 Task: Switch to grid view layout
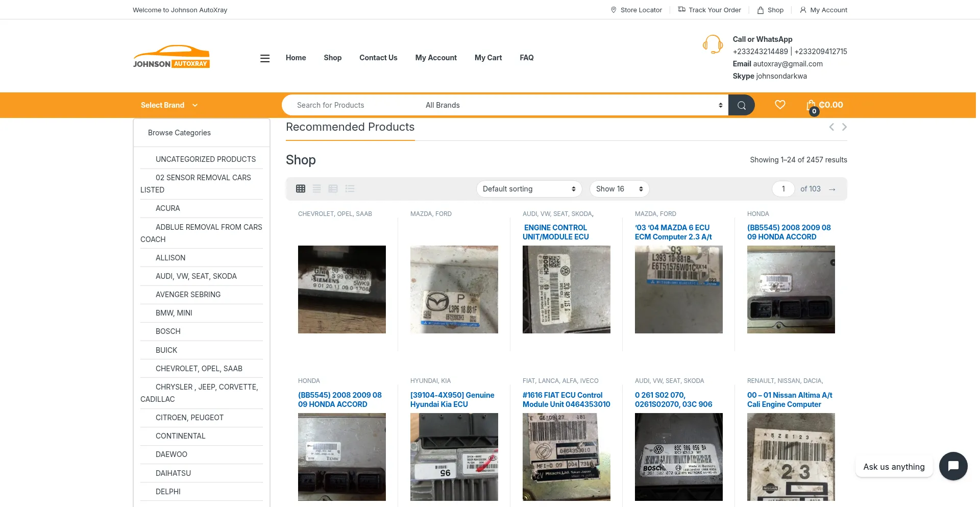point(301,189)
